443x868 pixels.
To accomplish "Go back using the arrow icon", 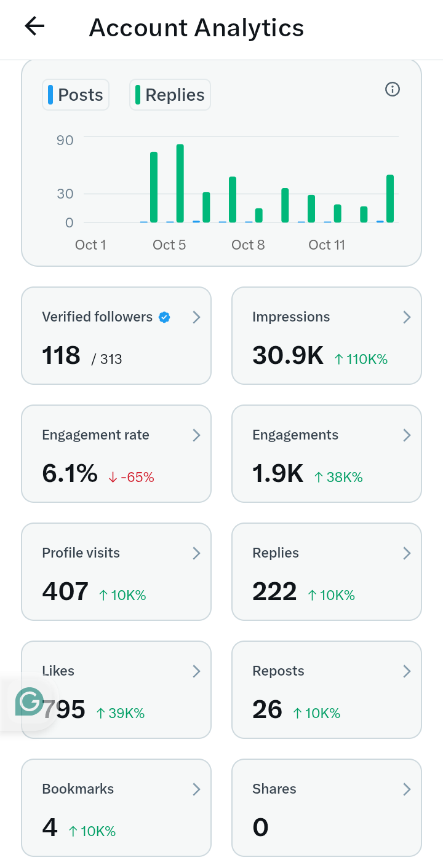I will click(35, 26).
